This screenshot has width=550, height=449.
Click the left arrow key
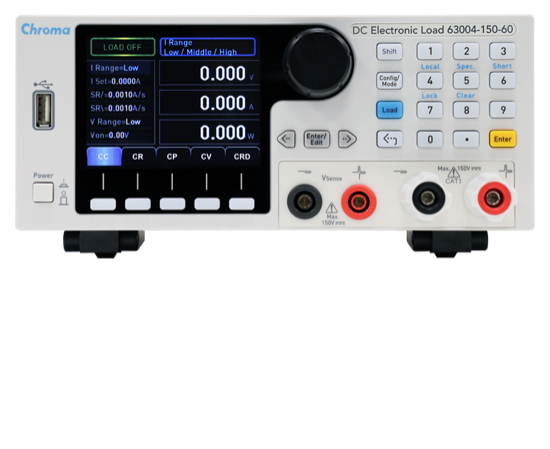tap(287, 139)
